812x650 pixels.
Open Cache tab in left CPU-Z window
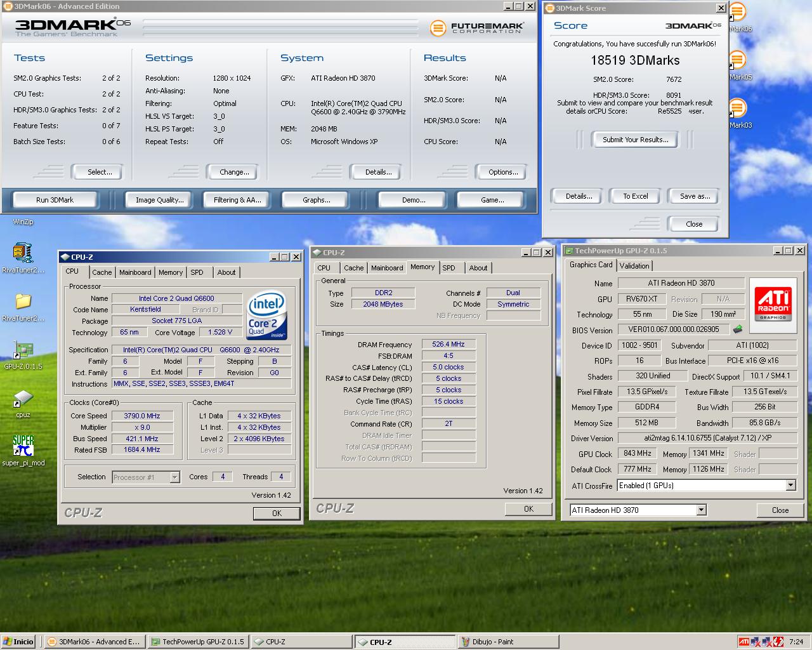101,272
